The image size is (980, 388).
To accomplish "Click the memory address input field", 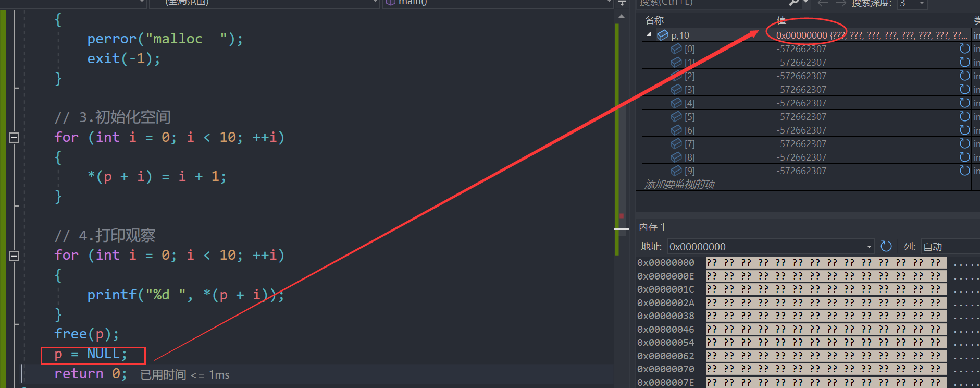I will pyautogui.click(x=766, y=247).
